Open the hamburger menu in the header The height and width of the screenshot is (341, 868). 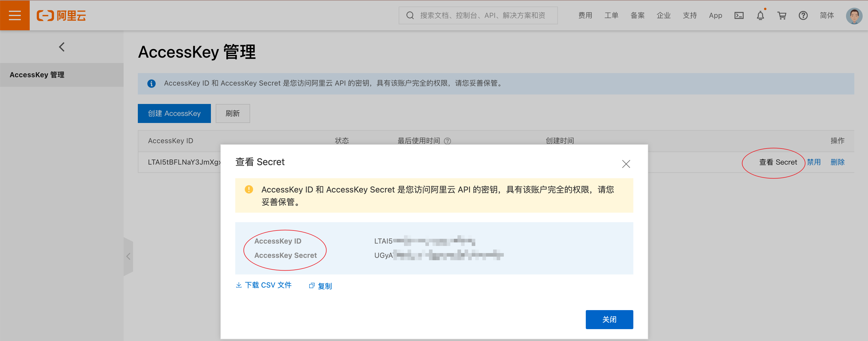[x=15, y=15]
